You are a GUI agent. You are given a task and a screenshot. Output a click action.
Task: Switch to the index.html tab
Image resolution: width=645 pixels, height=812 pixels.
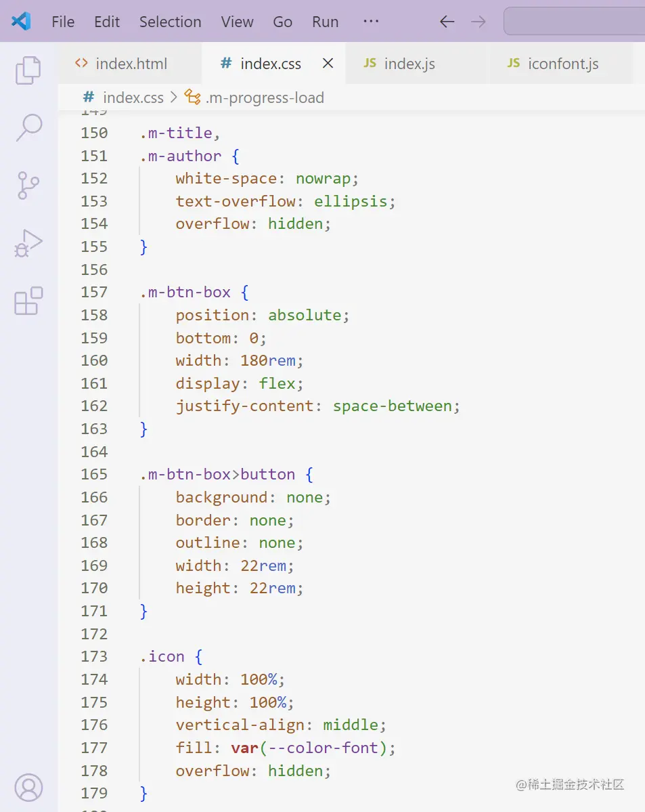(x=130, y=63)
